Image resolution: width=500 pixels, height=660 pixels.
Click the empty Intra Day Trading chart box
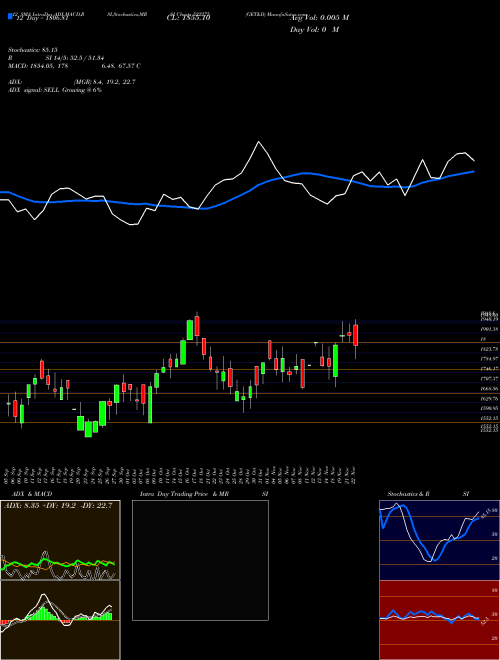click(200, 560)
